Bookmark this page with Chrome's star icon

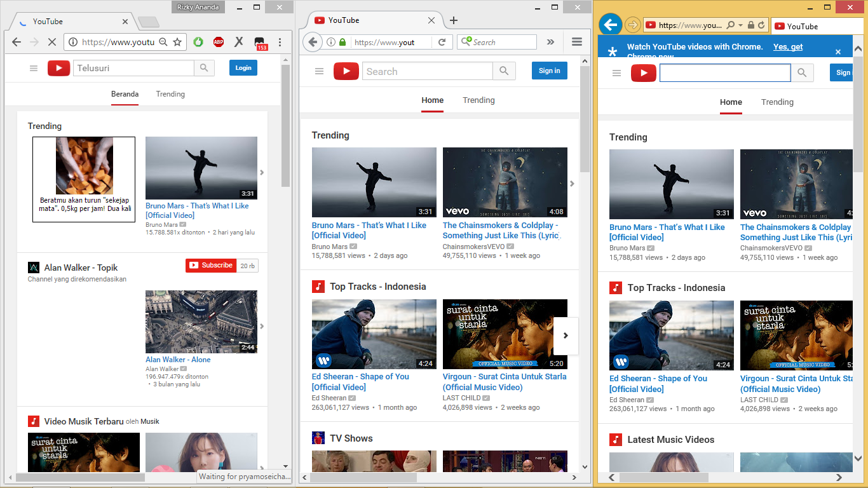[x=177, y=42]
